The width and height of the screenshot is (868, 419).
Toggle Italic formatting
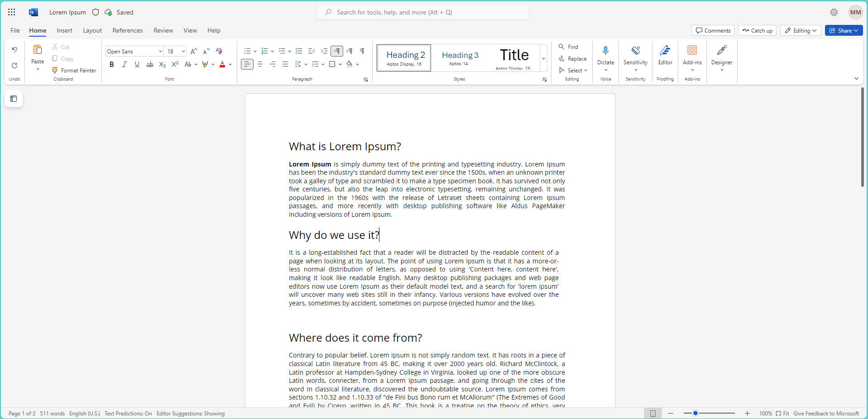pyautogui.click(x=125, y=64)
